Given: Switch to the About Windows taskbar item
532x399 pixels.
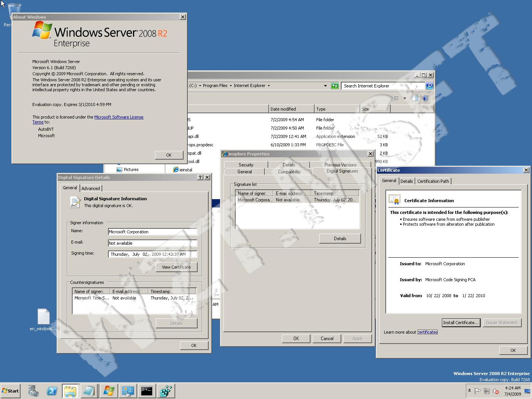Looking at the screenshot, I should [x=109, y=391].
